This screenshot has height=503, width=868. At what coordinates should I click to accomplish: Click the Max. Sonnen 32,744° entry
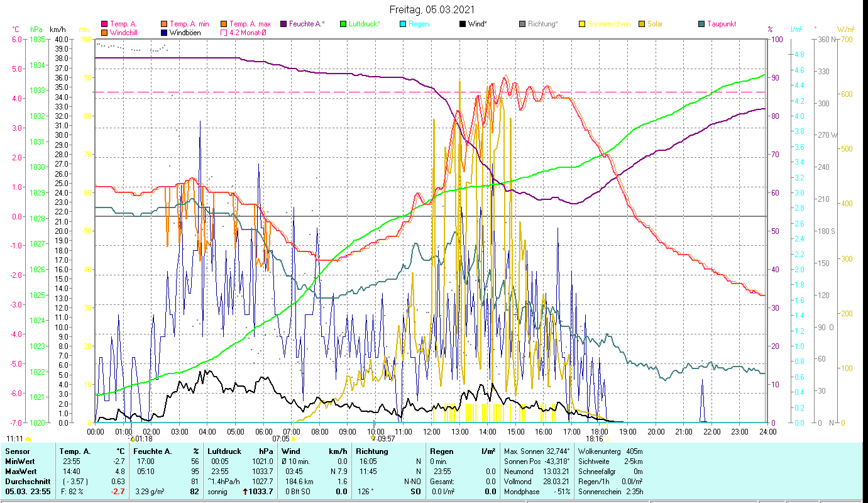pyautogui.click(x=537, y=451)
